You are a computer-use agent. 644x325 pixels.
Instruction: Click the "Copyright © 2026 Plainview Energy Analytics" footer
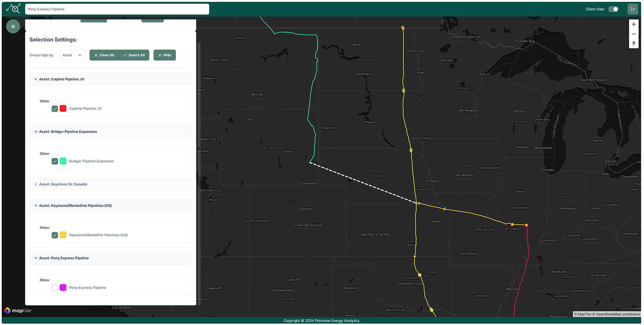[322, 321]
